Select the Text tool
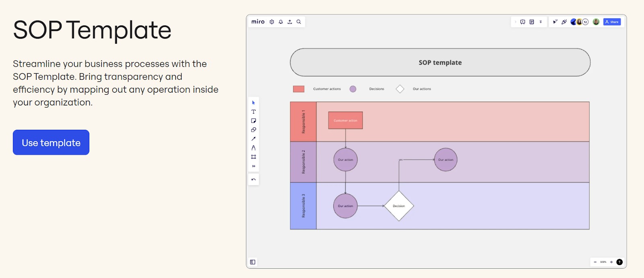 point(254,112)
